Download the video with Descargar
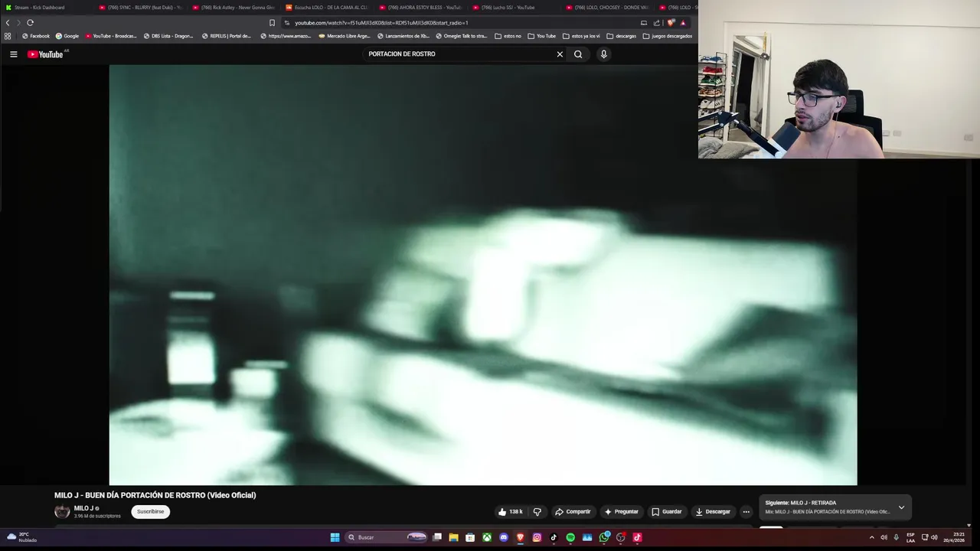This screenshot has height=551, width=980. coord(713,511)
